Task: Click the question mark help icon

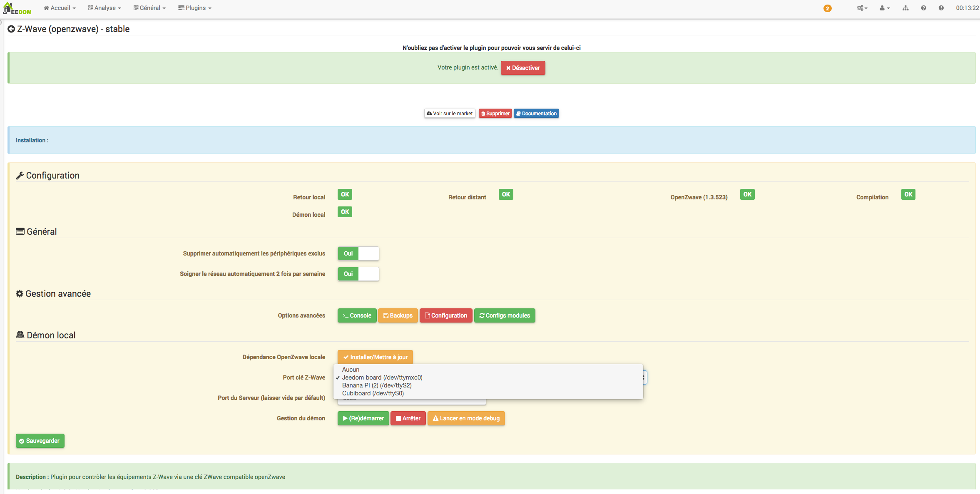Action: (x=923, y=8)
